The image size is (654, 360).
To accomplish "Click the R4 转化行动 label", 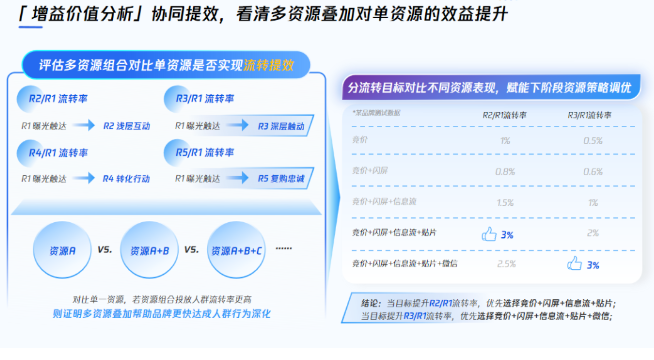I will click(x=126, y=179).
